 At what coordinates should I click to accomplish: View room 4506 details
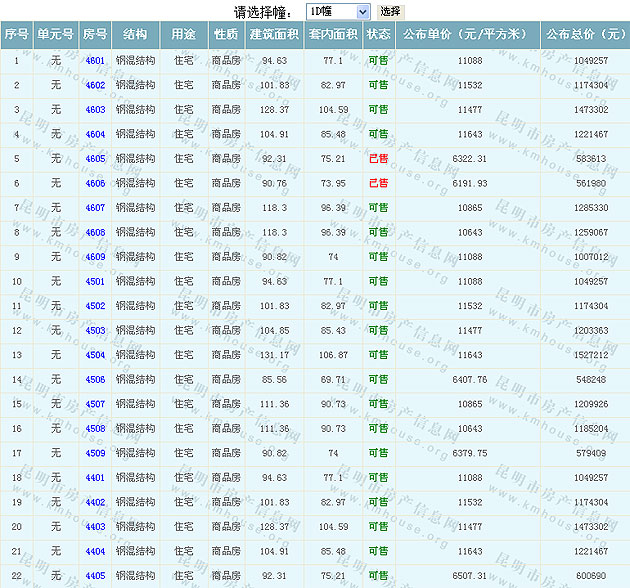(95, 379)
